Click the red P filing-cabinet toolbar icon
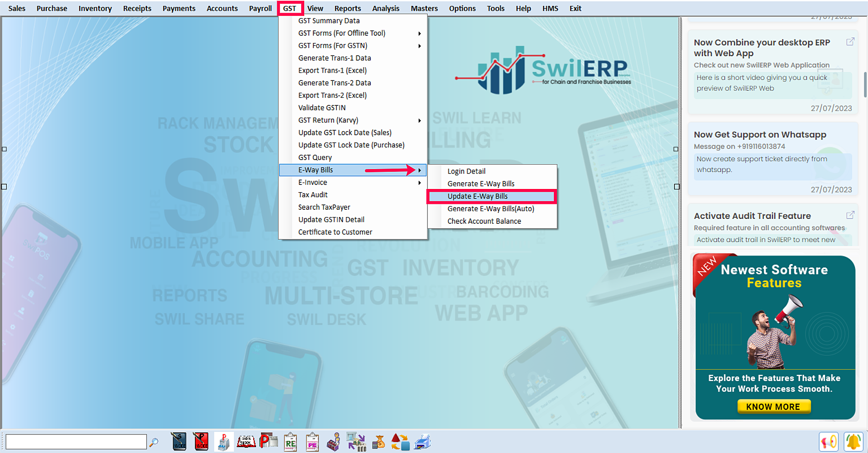The width and height of the screenshot is (868, 453). pyautogui.click(x=223, y=442)
